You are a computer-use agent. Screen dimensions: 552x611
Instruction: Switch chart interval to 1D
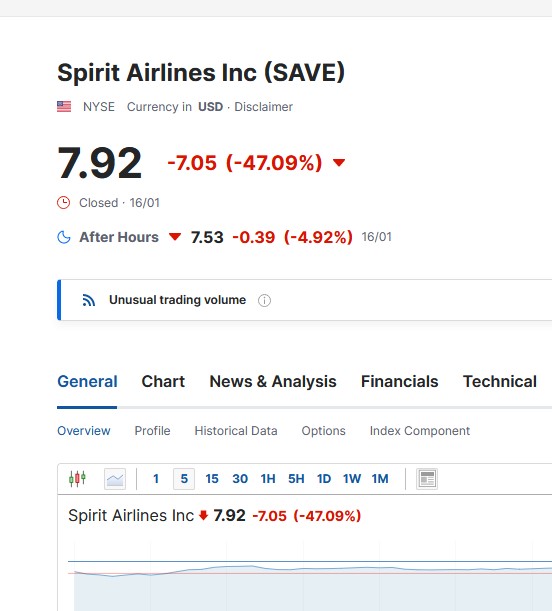(324, 479)
